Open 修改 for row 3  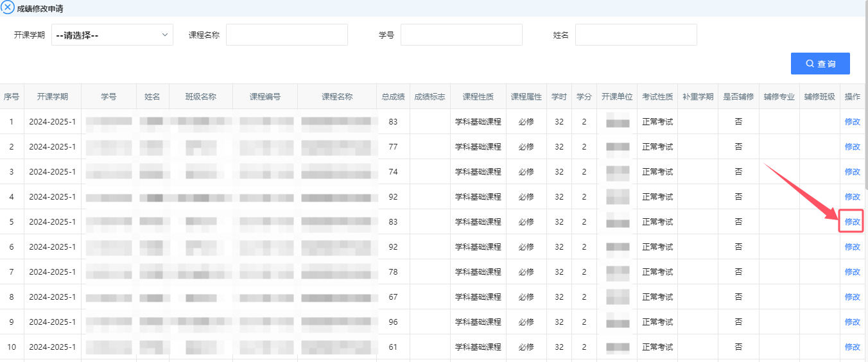click(852, 172)
